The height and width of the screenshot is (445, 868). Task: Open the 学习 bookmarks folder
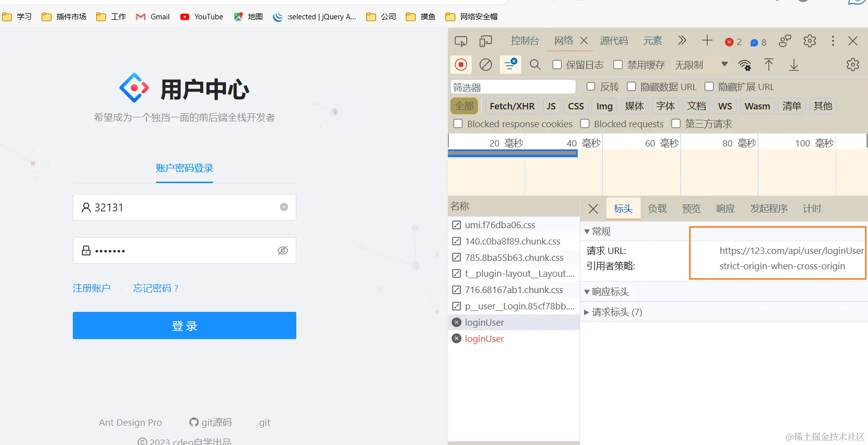[x=17, y=17]
